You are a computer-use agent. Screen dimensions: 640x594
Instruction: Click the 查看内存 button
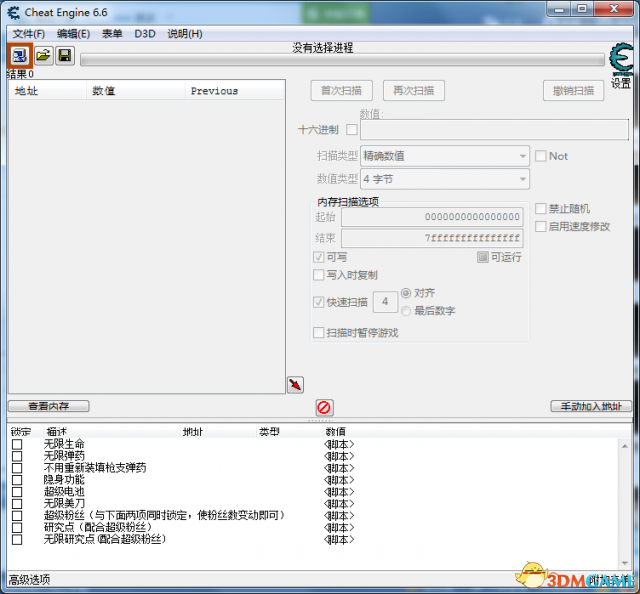[x=49, y=406]
